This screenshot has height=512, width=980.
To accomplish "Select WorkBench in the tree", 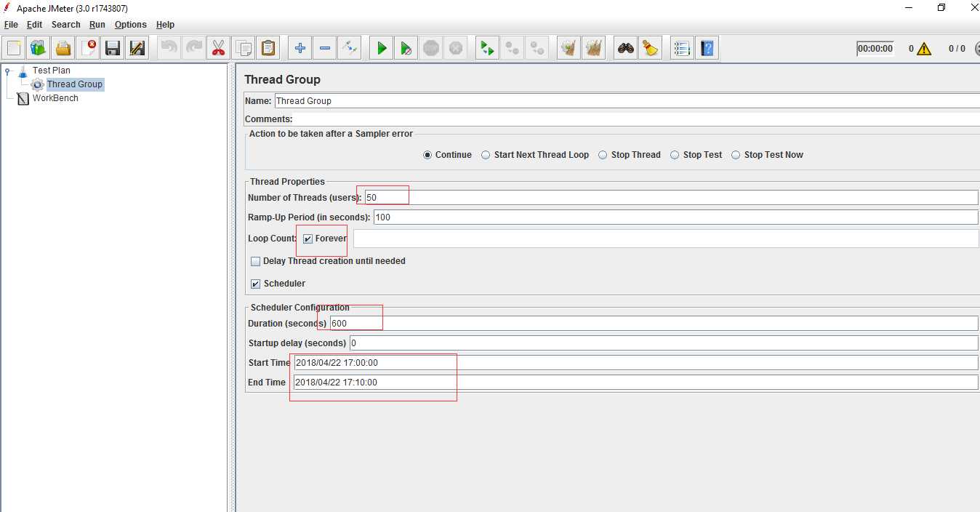I will coord(55,98).
